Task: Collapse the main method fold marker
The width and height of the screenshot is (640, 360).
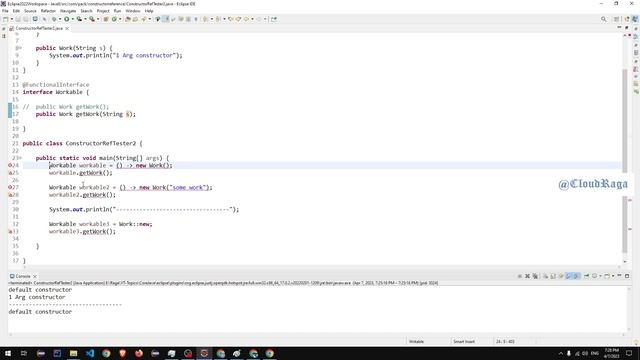Action: click(20, 158)
